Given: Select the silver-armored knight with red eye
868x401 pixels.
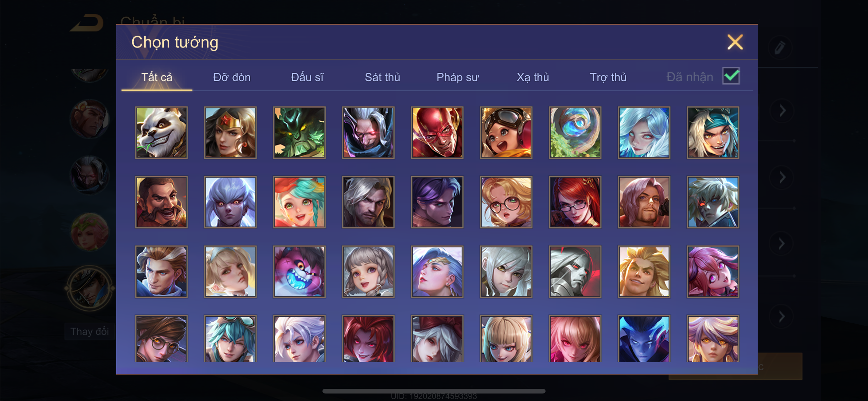Looking at the screenshot, I should click(x=575, y=271).
